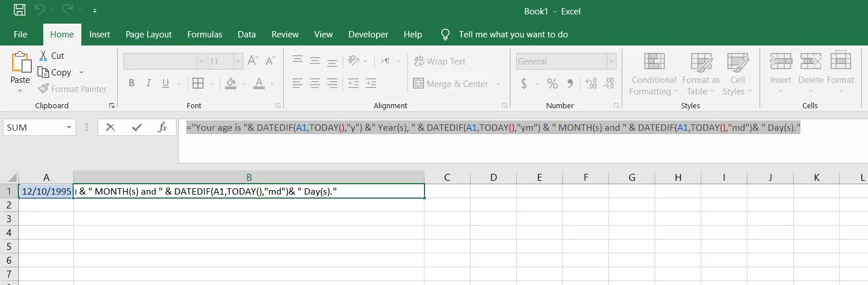Expand the Paste options arrow
The height and width of the screenshot is (285, 868).
pyautogui.click(x=21, y=90)
